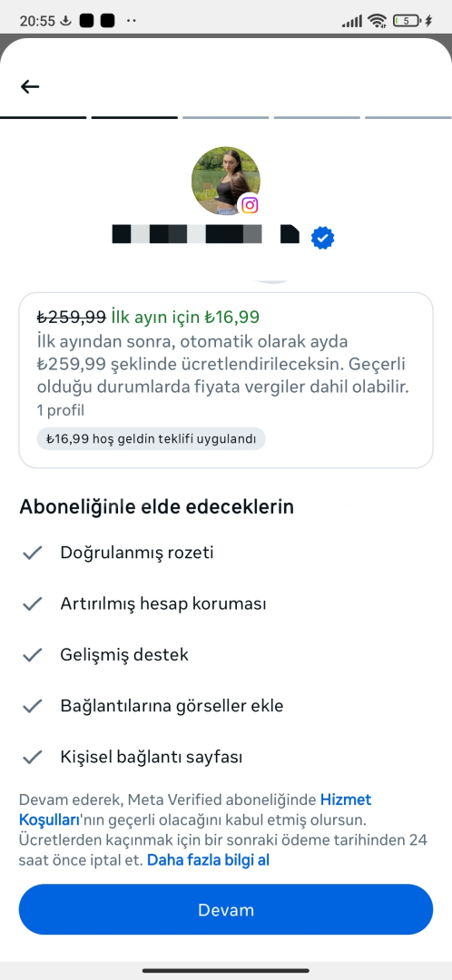Viewport: 452px width, 980px height.
Task: Tap checkmark beside Doğrulanmış rozeti
Action: [32, 554]
